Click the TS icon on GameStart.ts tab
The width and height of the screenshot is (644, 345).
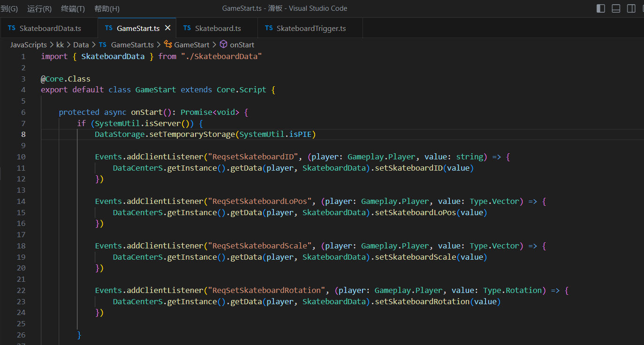[109, 28]
